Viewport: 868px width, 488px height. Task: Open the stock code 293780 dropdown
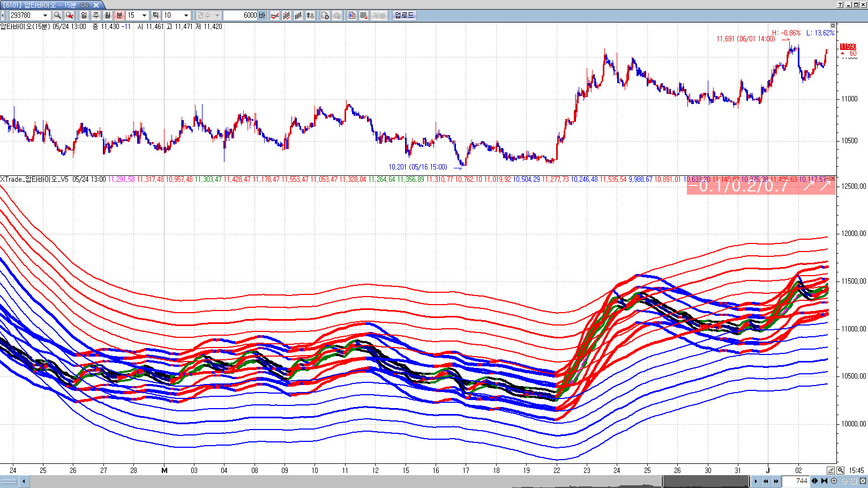(x=45, y=16)
